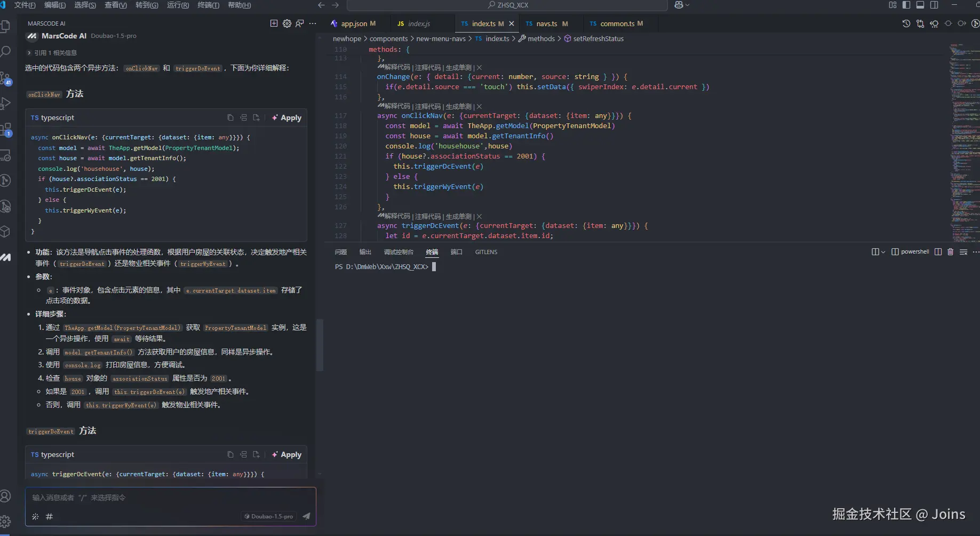
Task: Open the Search view in activity bar
Action: 5,52
